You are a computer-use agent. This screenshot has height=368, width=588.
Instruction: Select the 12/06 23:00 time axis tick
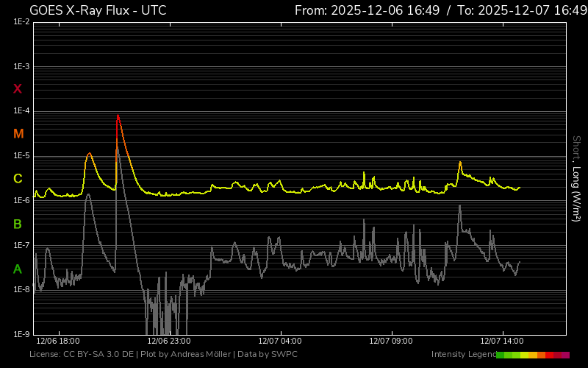point(169,342)
